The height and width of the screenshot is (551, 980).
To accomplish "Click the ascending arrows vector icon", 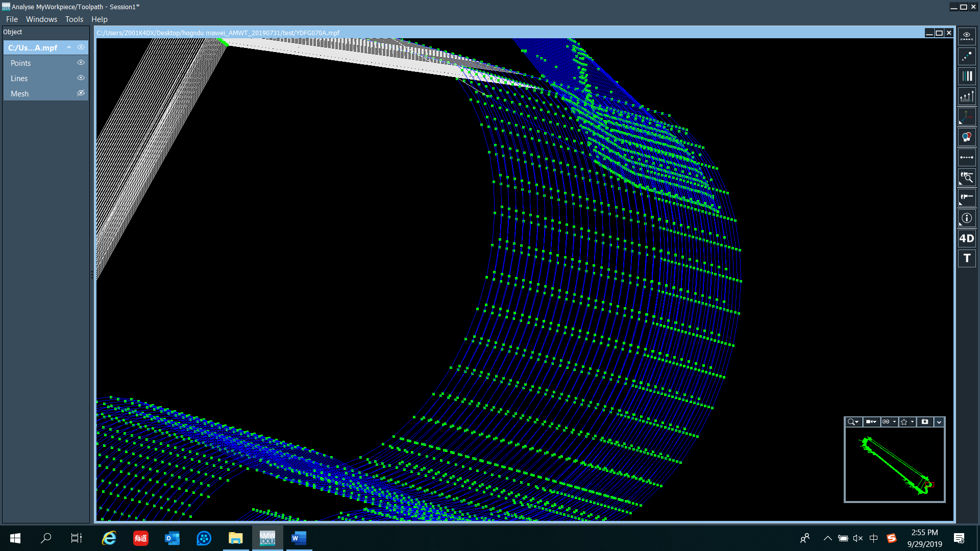I will tap(966, 96).
